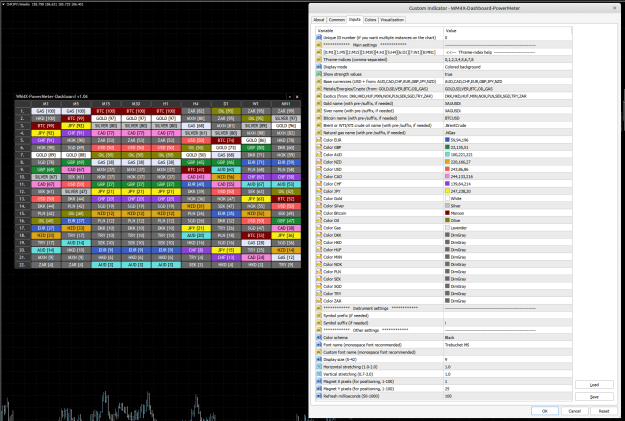Select the 'Trebuchet MS' font name value
The image size is (625, 421).
pos(456,345)
